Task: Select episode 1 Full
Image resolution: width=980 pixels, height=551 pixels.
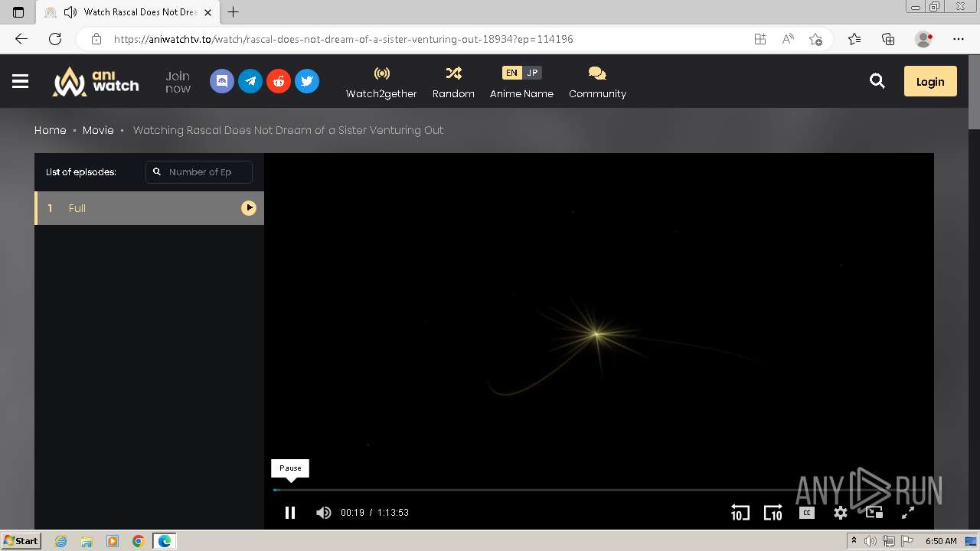Action: [149, 208]
